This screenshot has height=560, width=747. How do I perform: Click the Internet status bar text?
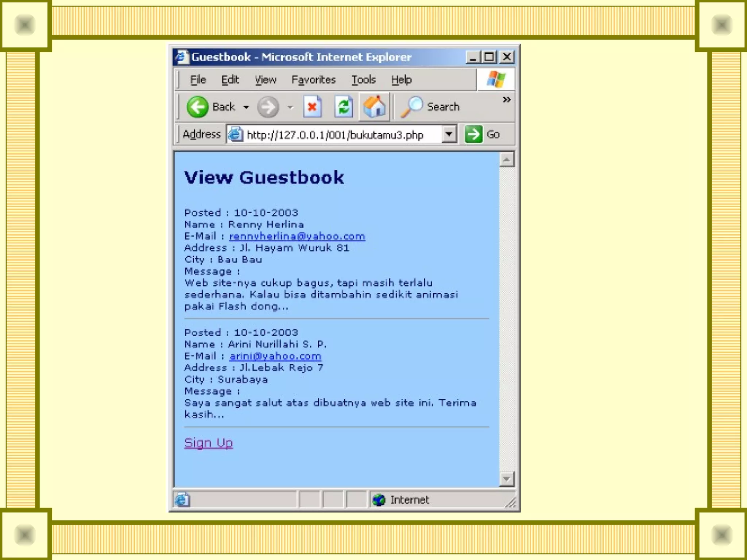[410, 500]
